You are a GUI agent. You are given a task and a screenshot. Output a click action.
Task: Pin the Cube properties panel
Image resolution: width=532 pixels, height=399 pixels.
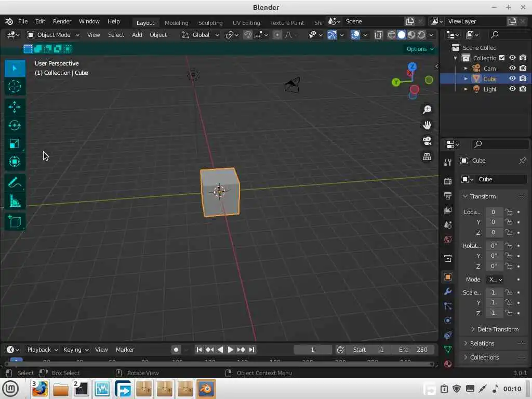click(523, 161)
